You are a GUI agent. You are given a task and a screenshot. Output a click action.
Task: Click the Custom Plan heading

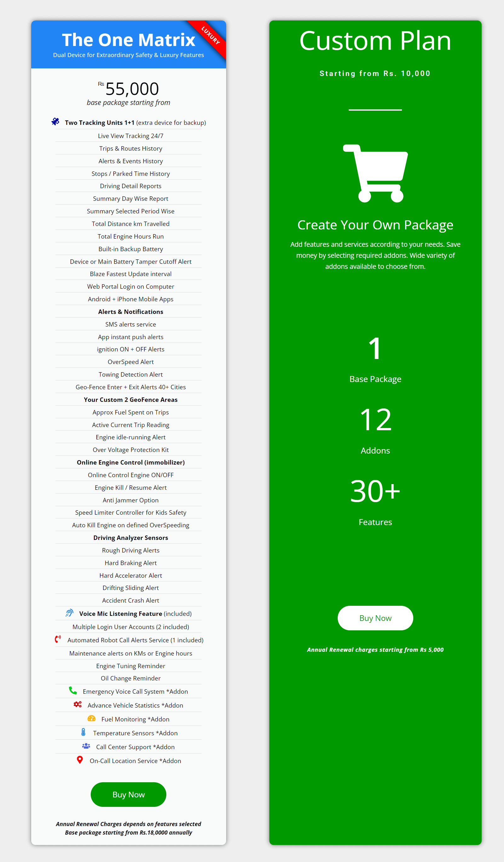(x=375, y=41)
